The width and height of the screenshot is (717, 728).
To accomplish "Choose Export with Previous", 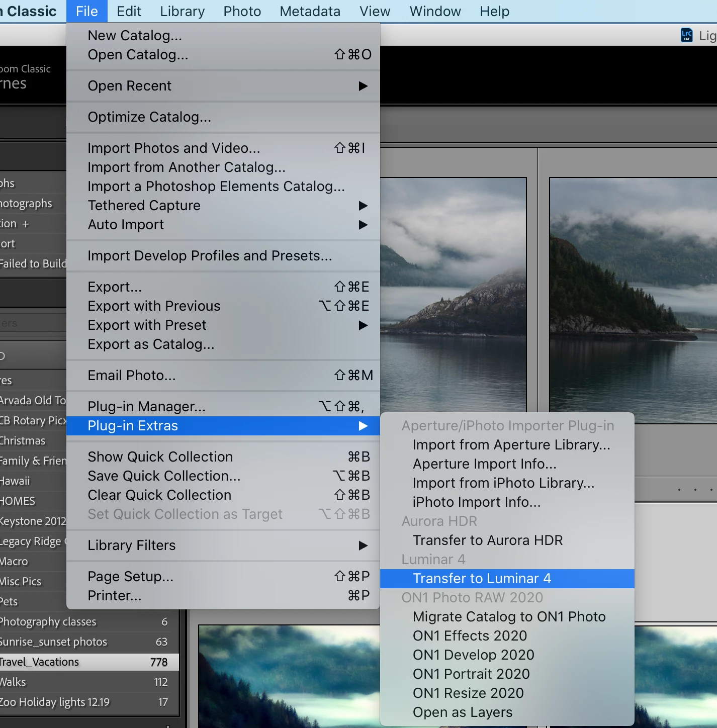I will tap(223, 306).
